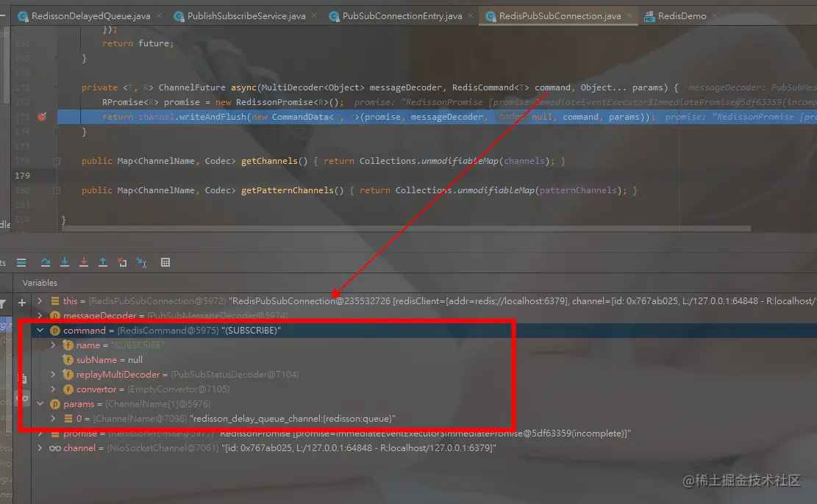The image size is (817, 504).
Task: Click the RedissonDelayedQueue.java tab file icon
Action: [23, 17]
